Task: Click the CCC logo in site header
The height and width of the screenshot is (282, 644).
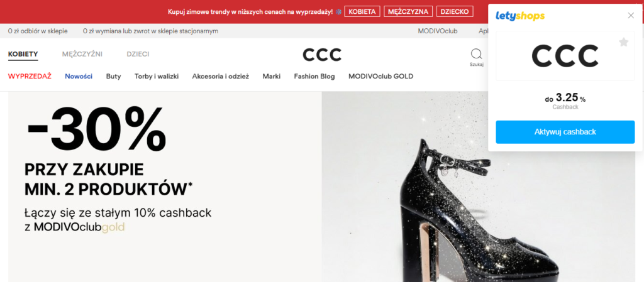Action: (322, 55)
